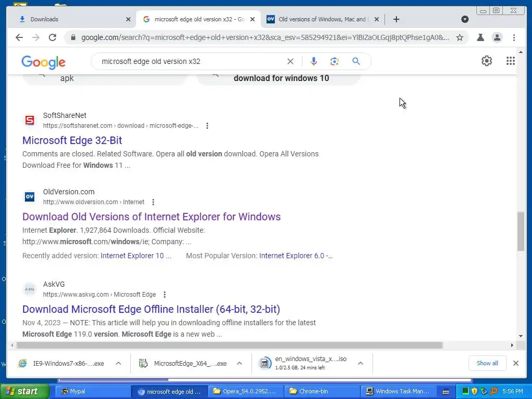This screenshot has width=532, height=399.
Task: Bookmark this page with the star icon
Action: click(x=459, y=37)
